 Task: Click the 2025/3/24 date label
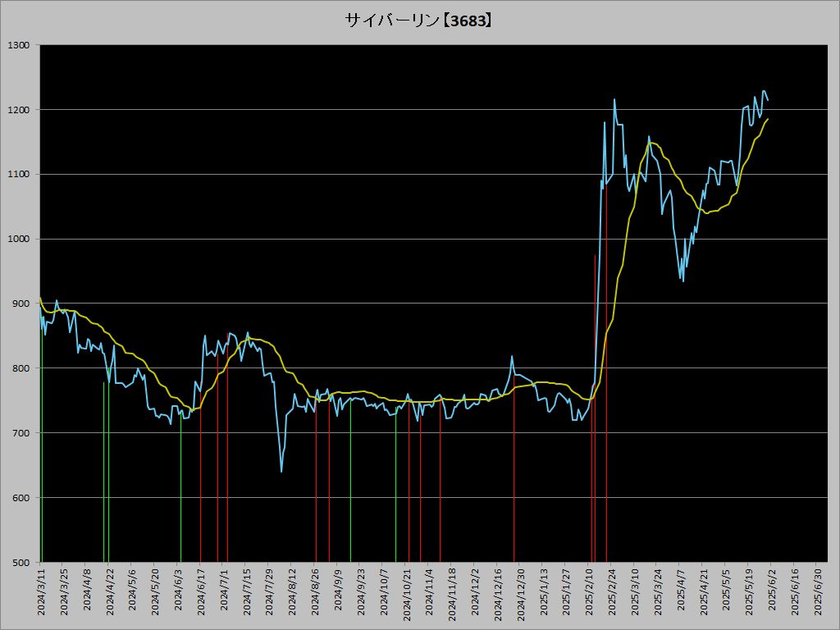tap(659, 591)
